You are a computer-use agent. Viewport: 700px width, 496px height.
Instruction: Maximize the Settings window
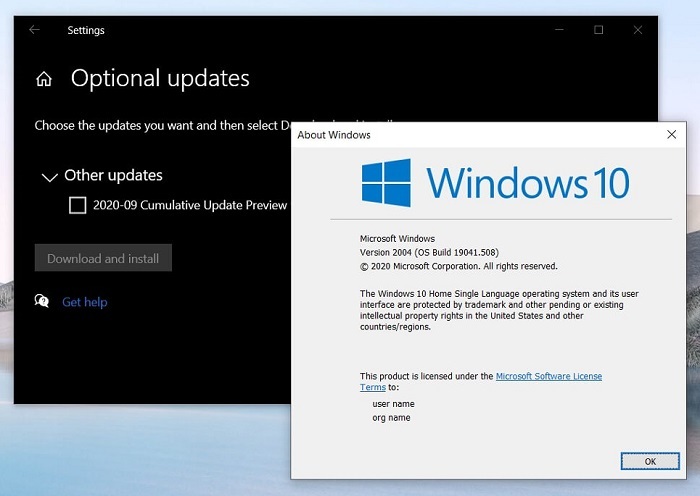[599, 30]
